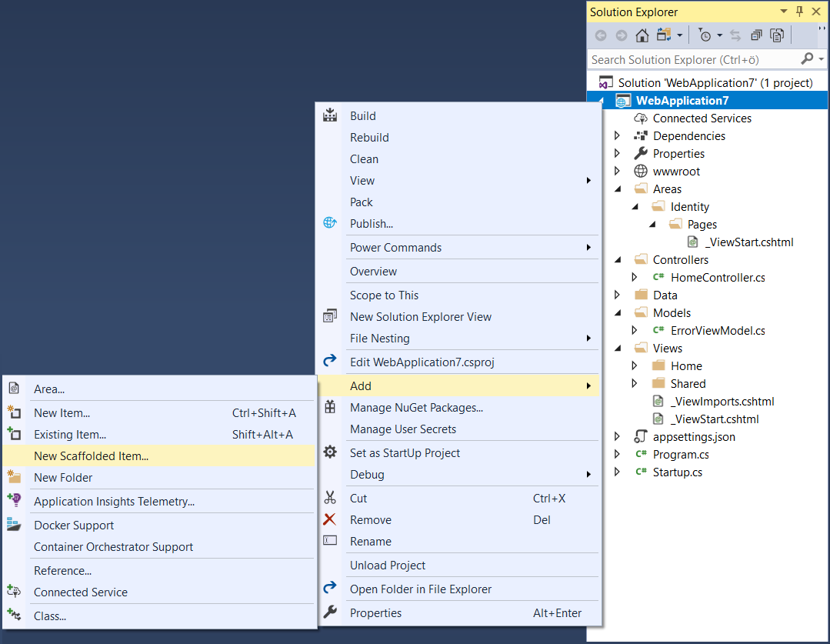Click the Application Insights lightbulb icon

14,499
